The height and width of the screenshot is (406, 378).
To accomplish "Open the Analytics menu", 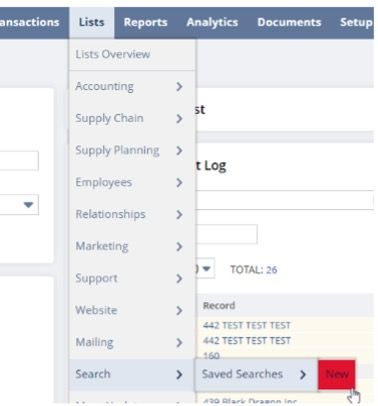I will tap(212, 22).
